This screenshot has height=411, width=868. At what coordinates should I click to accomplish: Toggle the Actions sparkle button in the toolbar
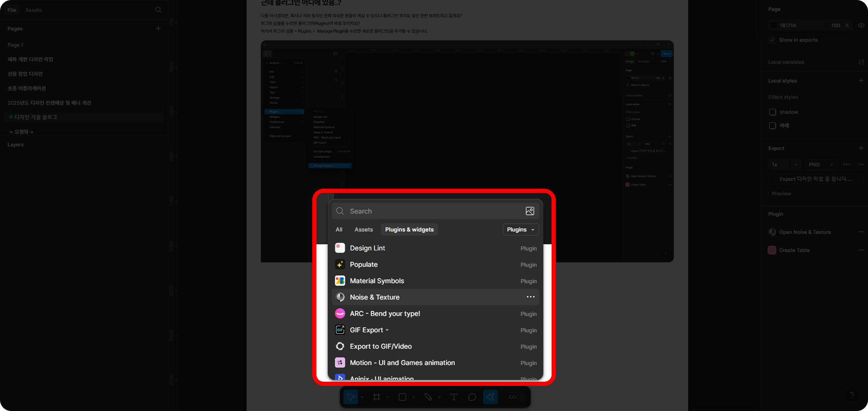(x=490, y=397)
